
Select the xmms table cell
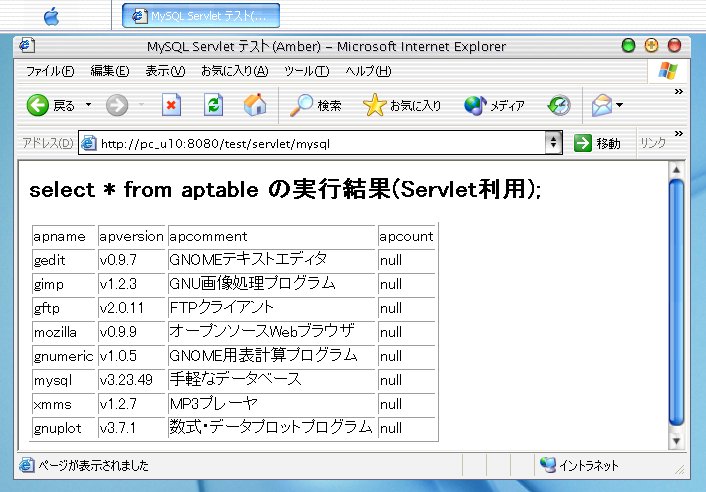coord(63,404)
